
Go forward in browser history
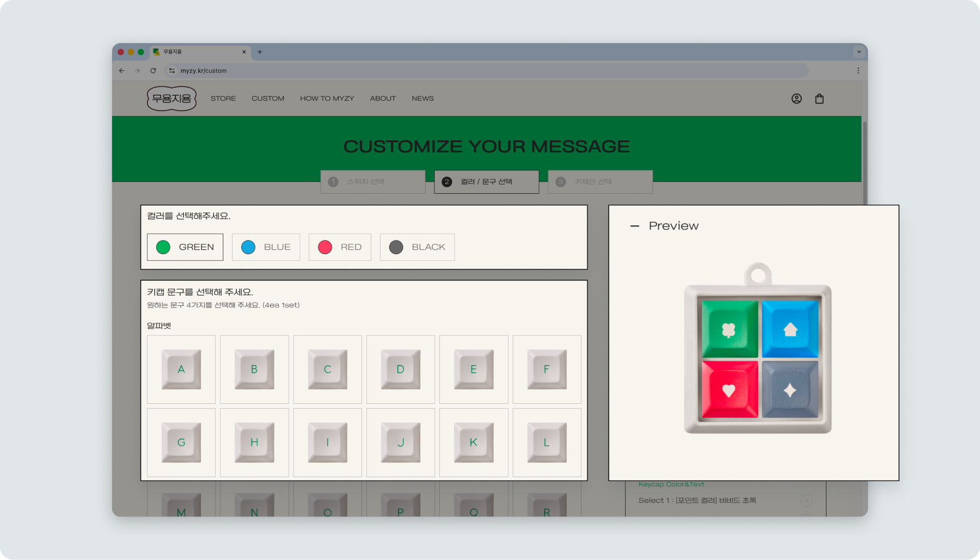(x=137, y=71)
